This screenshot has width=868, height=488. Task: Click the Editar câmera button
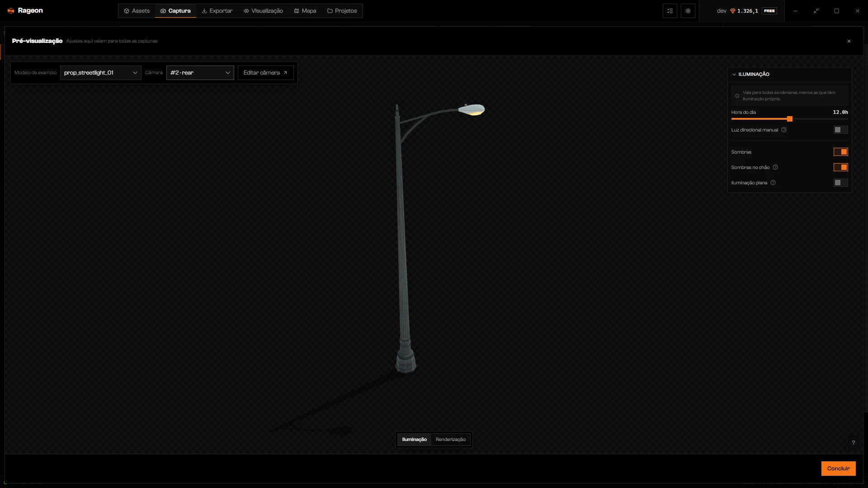click(x=266, y=73)
